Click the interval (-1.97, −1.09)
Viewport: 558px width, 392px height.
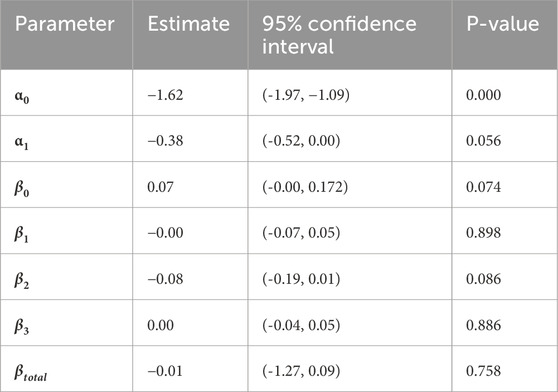306,95
